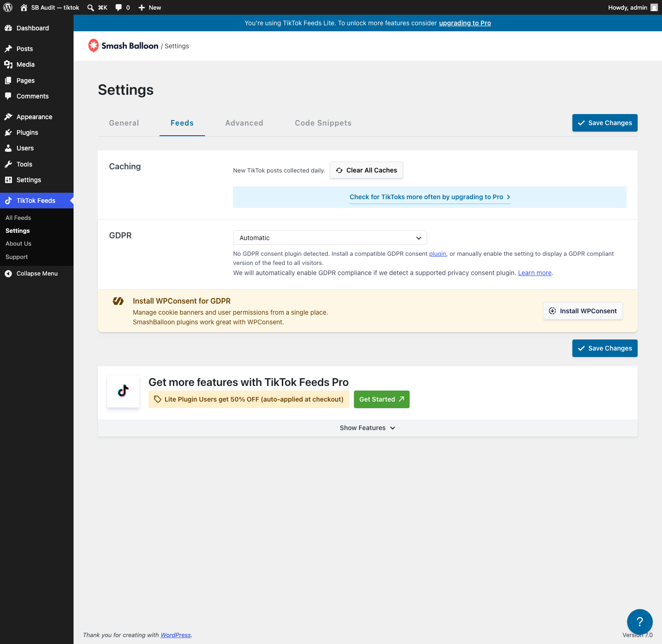Click the TikTok logo thumbnail
Image resolution: width=662 pixels, height=644 pixels.
[x=123, y=391]
